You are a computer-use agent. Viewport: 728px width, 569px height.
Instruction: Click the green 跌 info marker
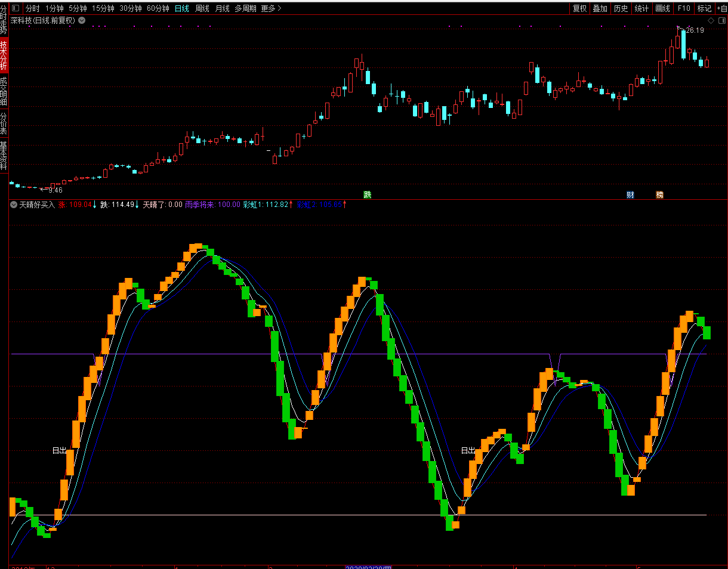coord(368,194)
